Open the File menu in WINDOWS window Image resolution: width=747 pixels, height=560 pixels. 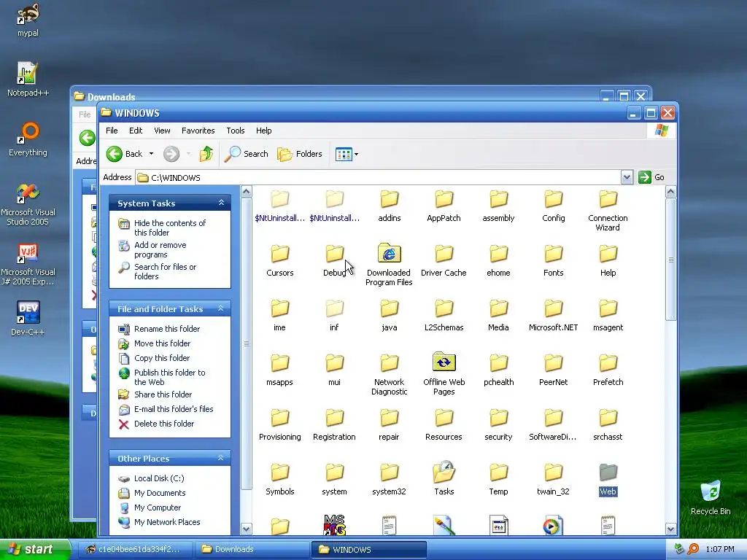[x=112, y=131]
